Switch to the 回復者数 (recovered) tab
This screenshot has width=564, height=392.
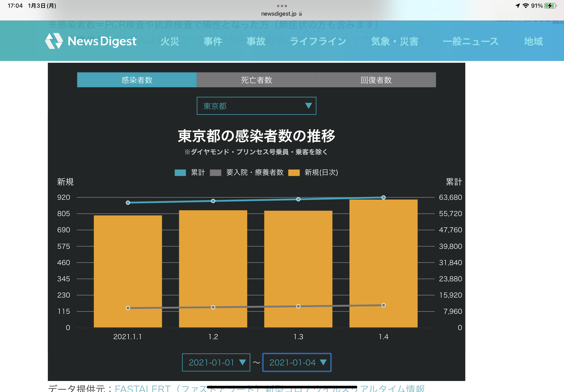point(375,80)
